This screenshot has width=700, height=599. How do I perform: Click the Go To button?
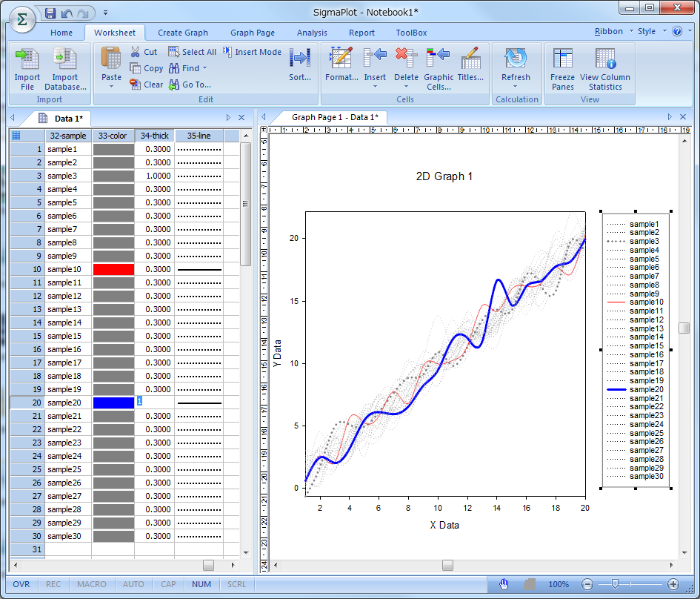(x=190, y=85)
